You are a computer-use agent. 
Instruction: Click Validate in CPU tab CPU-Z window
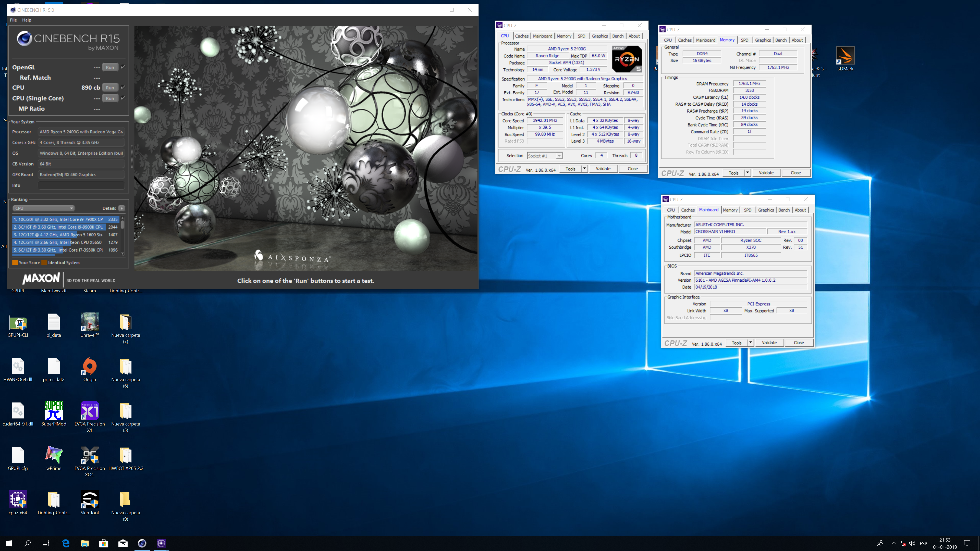point(603,168)
